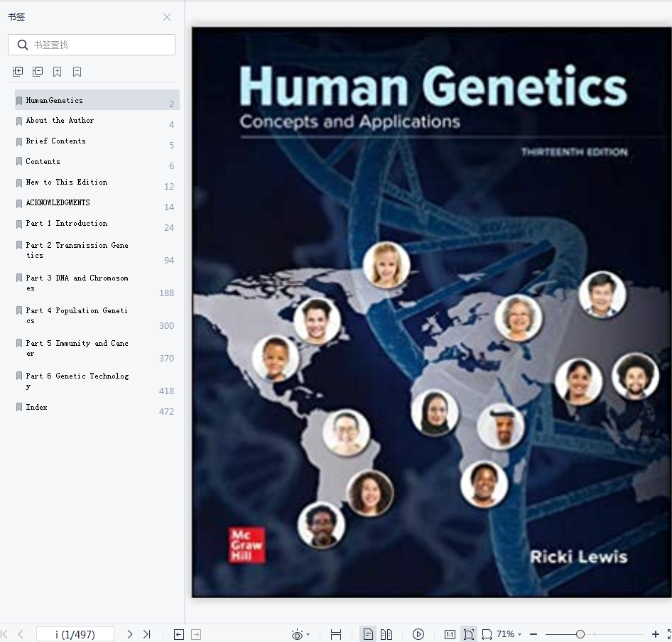Click the magnifier icon in bookmark search
Viewport: 672px width, 642px height.
pyautogui.click(x=22, y=45)
